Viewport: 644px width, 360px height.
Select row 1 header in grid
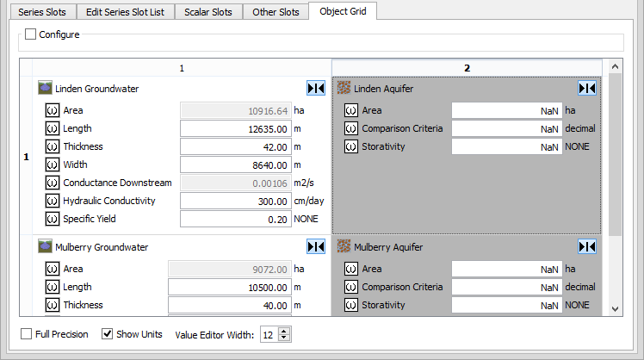pyautogui.click(x=25, y=156)
